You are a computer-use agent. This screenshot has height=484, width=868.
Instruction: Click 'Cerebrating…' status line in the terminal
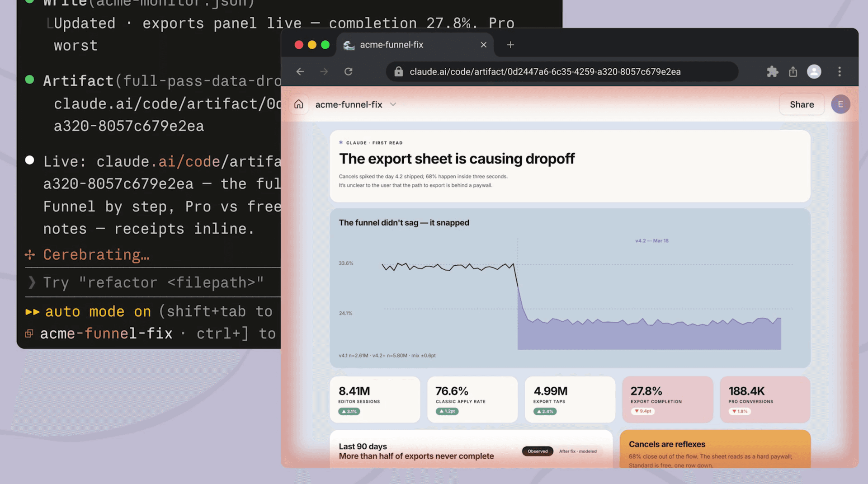point(96,255)
